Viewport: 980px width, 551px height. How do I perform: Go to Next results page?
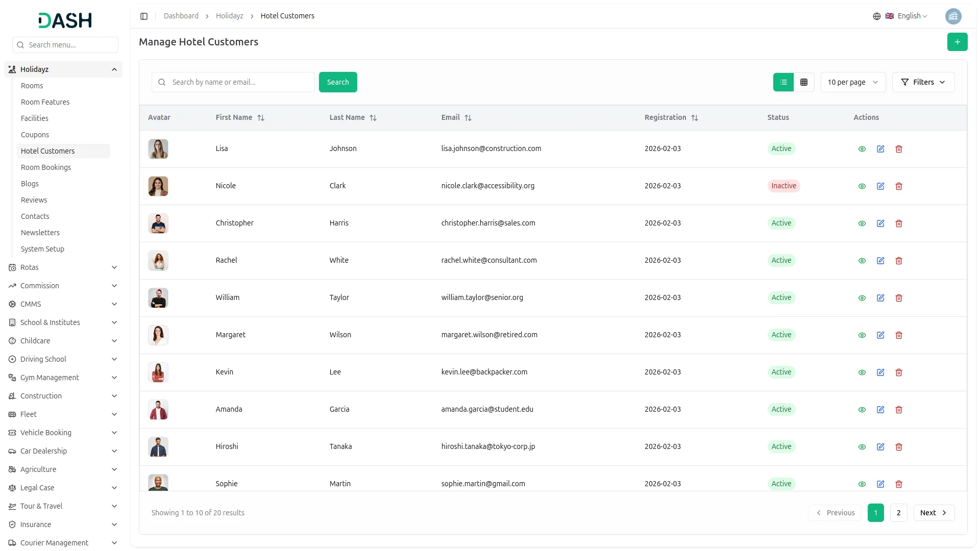click(x=934, y=513)
